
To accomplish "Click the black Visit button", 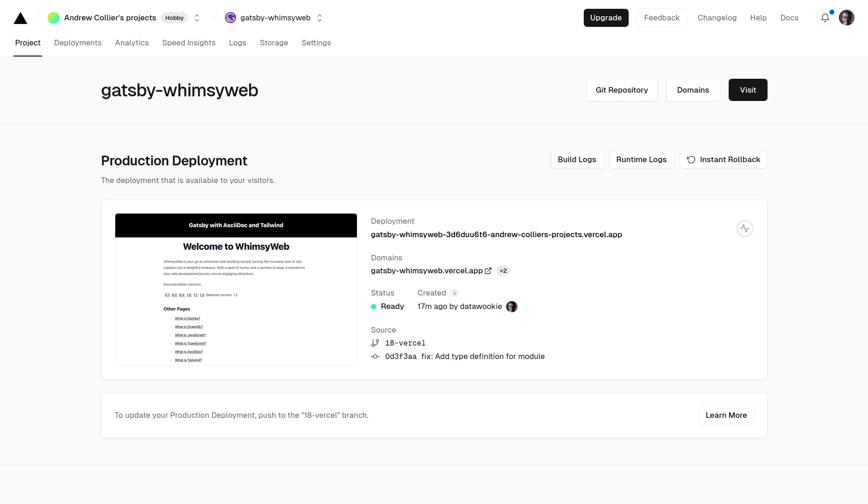I will tap(748, 90).
